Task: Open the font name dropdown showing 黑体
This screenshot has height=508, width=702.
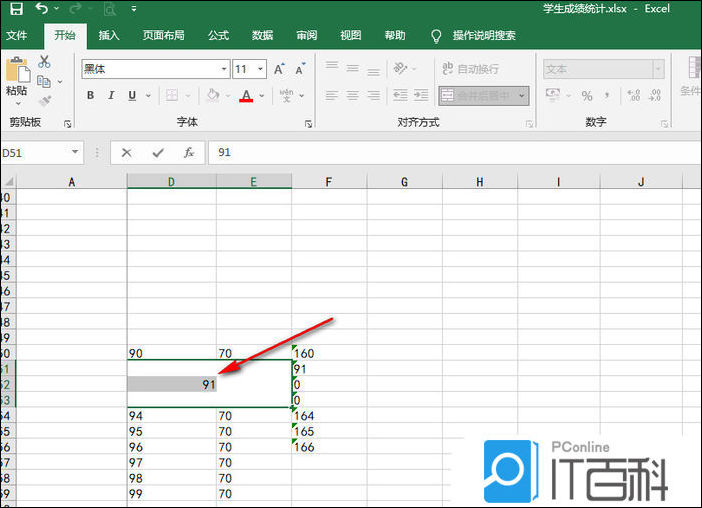Action: click(224, 69)
